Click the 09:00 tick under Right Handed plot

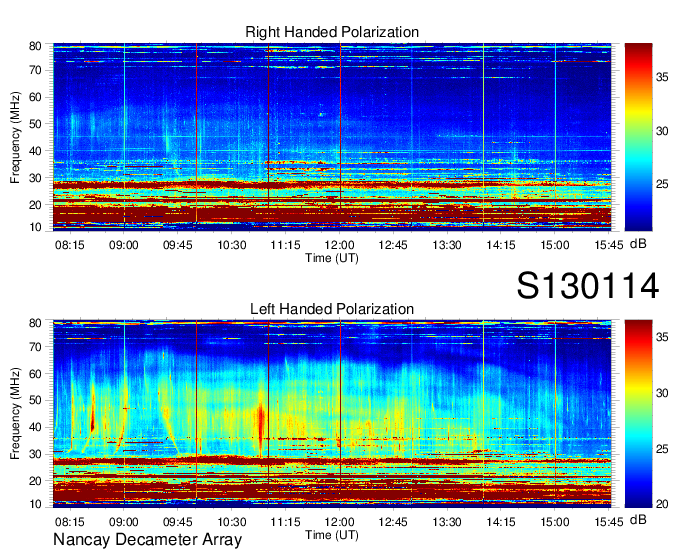124,245
